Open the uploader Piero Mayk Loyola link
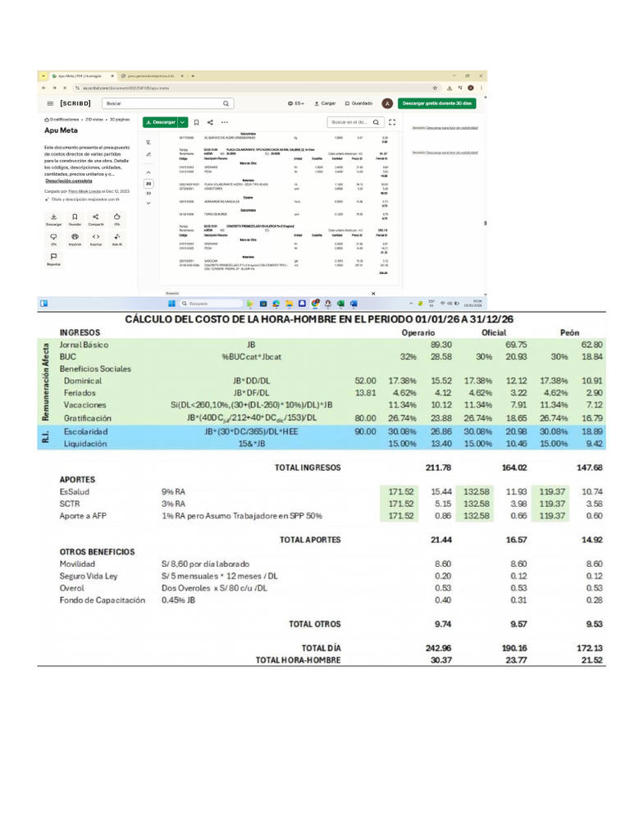This screenshot has width=630, height=840. point(84,191)
